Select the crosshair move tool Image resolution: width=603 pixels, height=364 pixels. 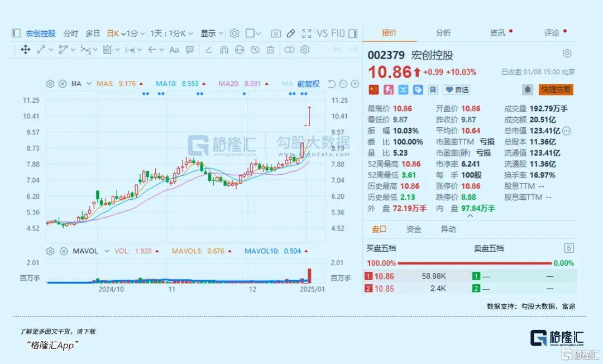25,50
